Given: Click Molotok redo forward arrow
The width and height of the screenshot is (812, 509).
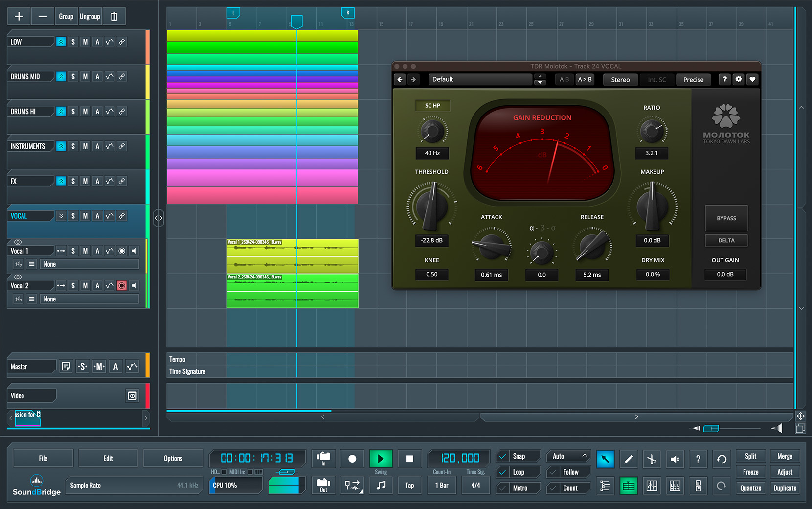Looking at the screenshot, I should click(x=413, y=79).
